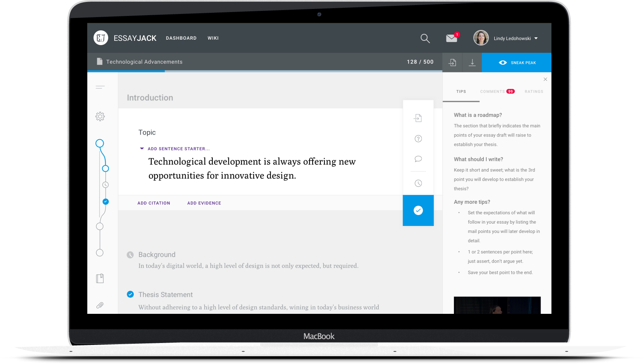644x364 pixels.
Task: Click into the topic sentence text field
Action: tap(252, 168)
